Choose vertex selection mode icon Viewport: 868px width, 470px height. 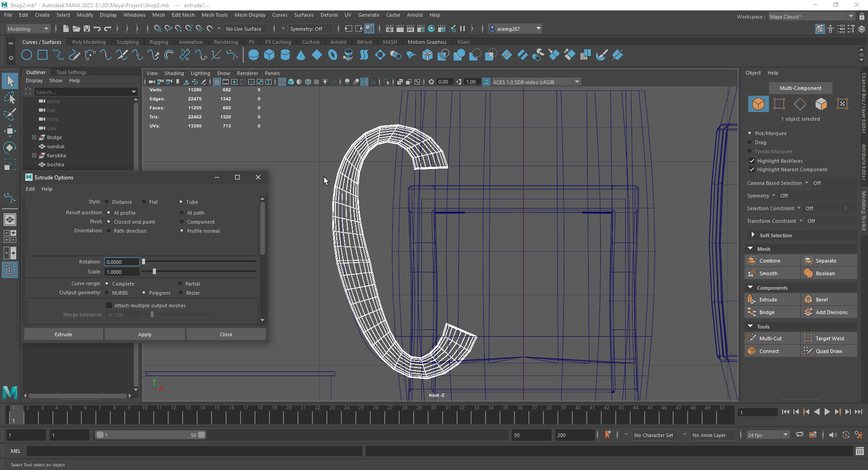coord(779,104)
